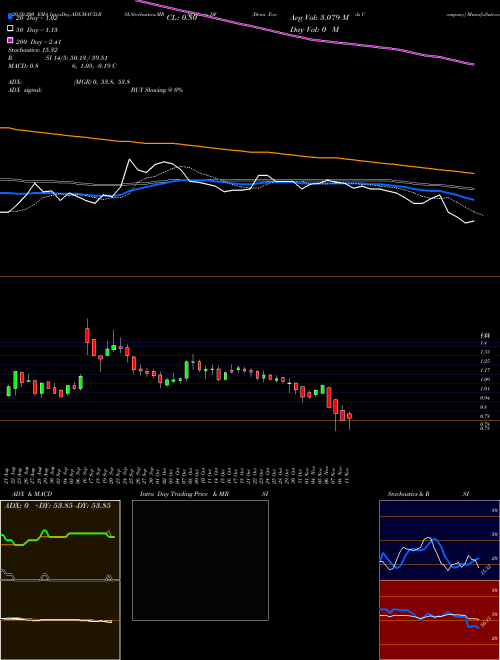
Task: Click the 'MACD: 0.8' readout
Action: 24,66
